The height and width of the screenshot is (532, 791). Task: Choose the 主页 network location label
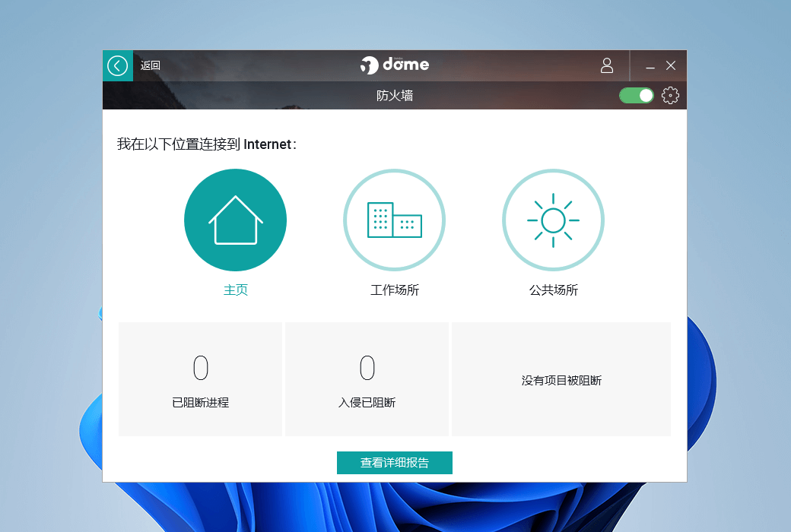(x=236, y=290)
